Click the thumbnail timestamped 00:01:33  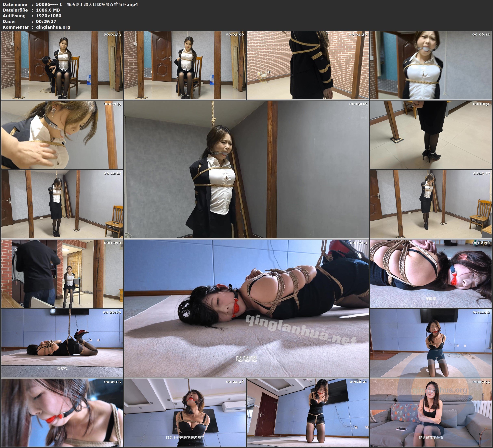click(x=62, y=65)
